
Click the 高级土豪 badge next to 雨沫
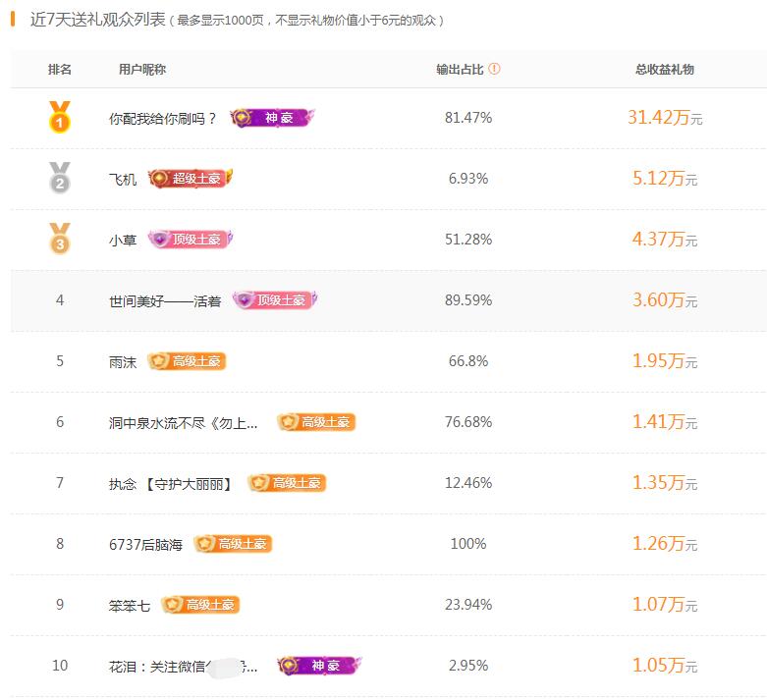(x=187, y=361)
